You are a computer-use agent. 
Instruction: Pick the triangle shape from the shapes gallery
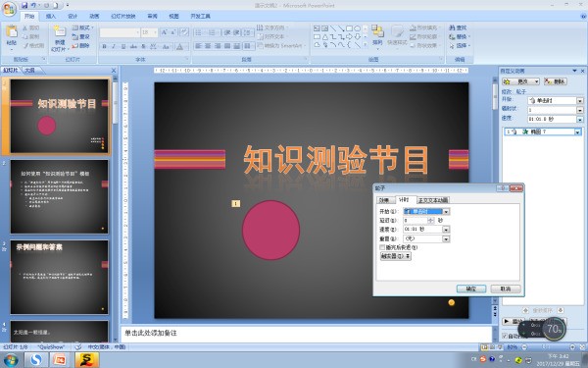point(325,37)
